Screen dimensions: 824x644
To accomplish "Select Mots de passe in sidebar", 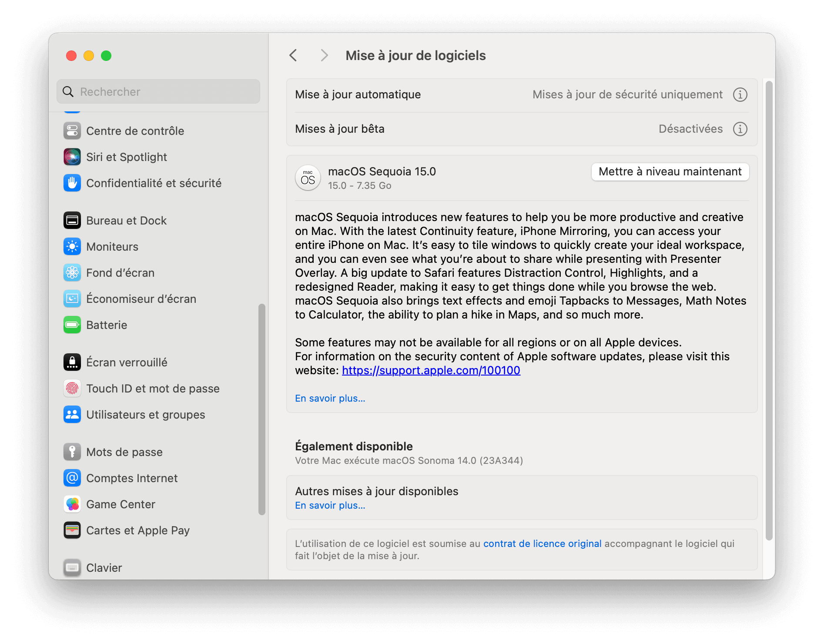I will pos(158,452).
